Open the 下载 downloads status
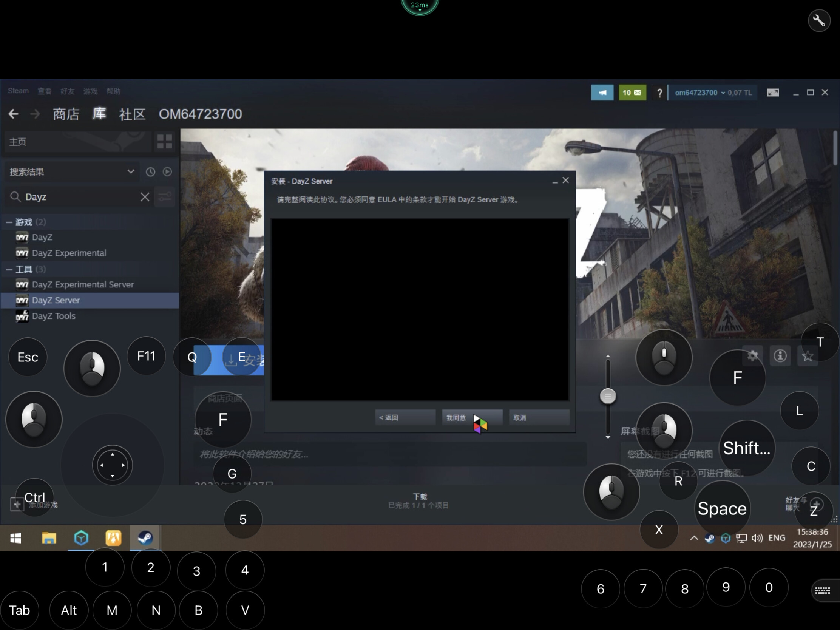The height and width of the screenshot is (630, 840). [419, 501]
